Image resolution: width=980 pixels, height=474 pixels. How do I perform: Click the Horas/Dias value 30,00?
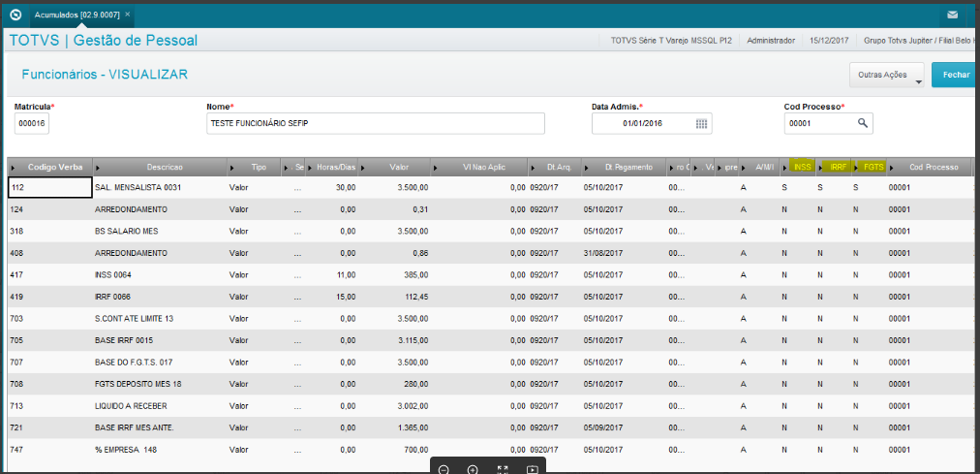tap(346, 188)
